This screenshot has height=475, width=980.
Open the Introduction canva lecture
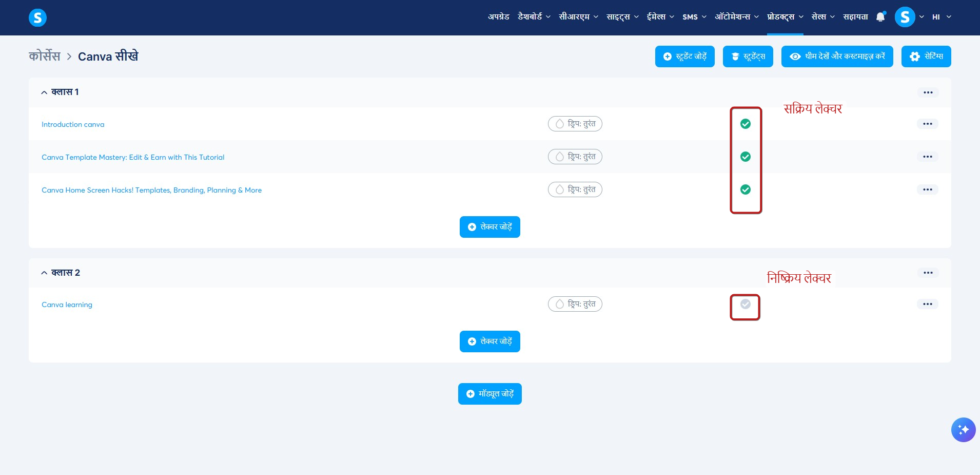[x=73, y=124]
